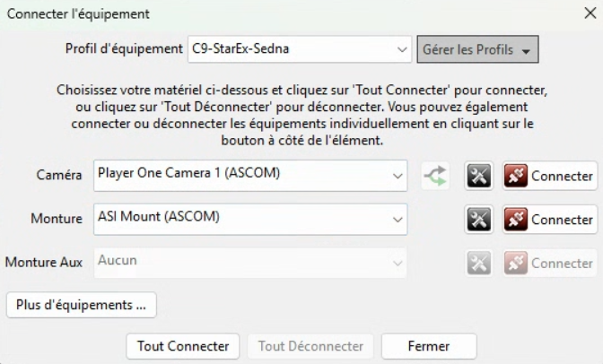Open the Gérer les Profils menu

pos(477,49)
